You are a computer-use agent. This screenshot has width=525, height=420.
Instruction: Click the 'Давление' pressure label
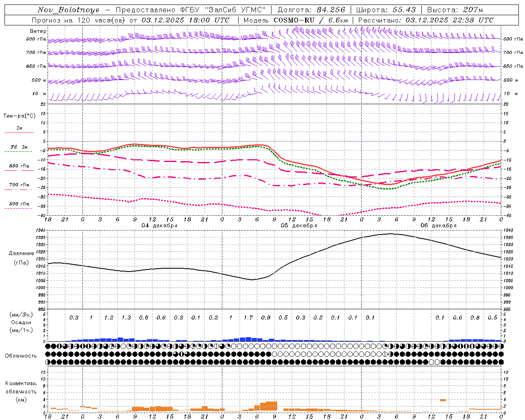tap(21, 253)
